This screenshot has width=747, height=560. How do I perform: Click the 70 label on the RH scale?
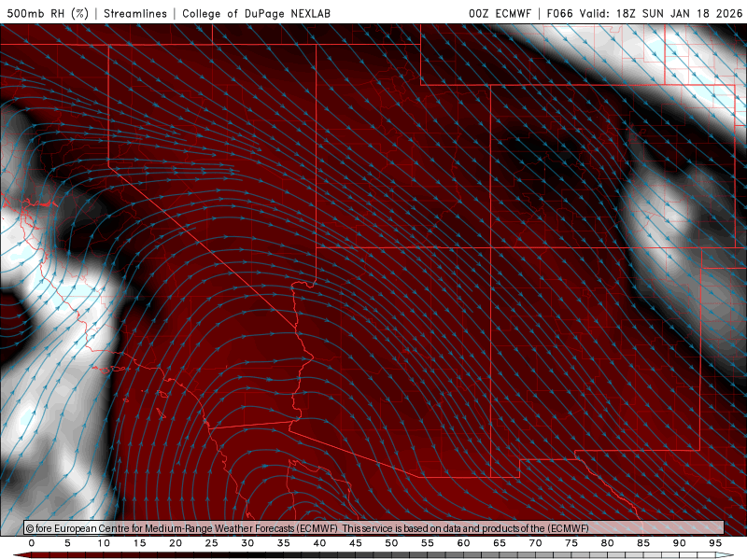535,543
